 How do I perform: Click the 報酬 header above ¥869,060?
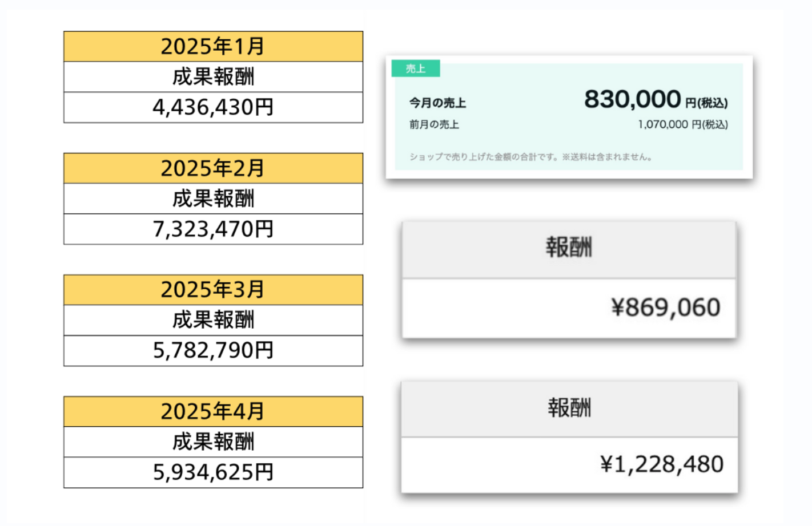coord(569,248)
